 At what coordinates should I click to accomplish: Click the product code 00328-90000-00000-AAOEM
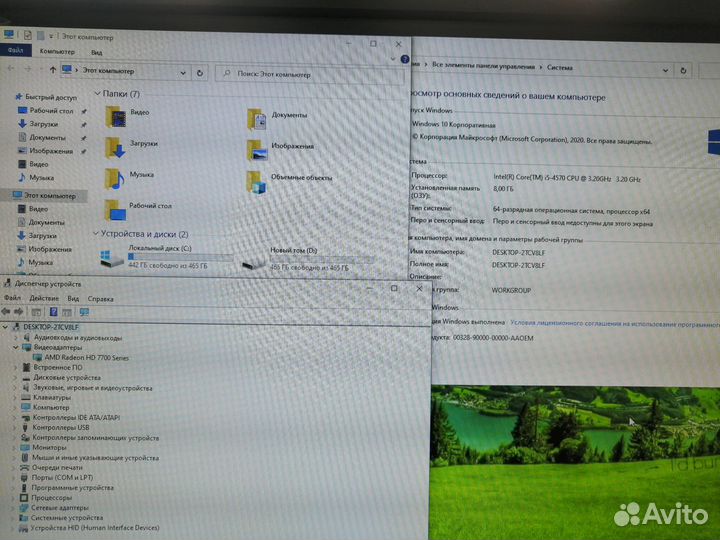[493, 338]
